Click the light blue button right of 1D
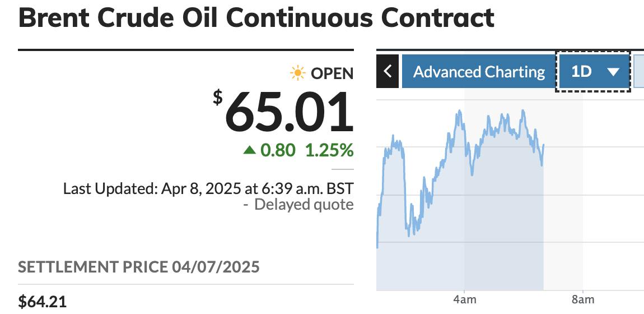The image size is (644, 314). [x=639, y=72]
